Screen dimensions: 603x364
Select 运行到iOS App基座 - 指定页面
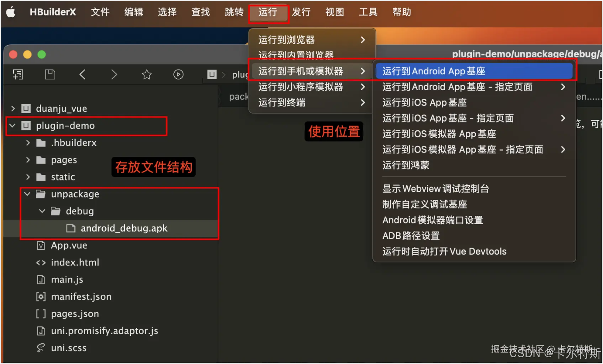(474, 118)
